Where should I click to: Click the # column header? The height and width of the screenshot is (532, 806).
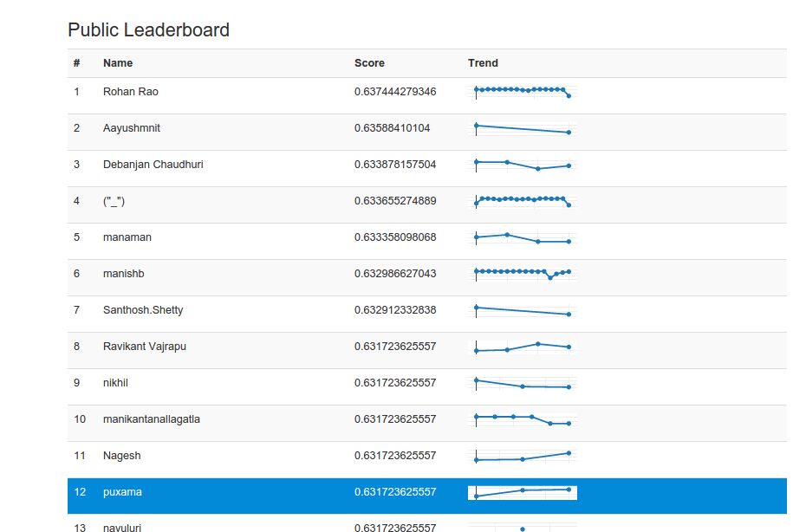pos(76,63)
